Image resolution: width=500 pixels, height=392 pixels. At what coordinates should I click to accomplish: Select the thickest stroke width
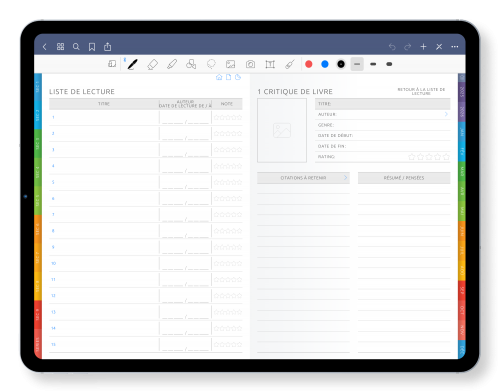pyautogui.click(x=389, y=64)
